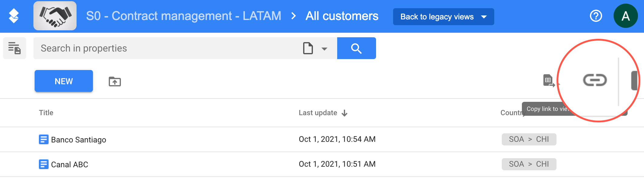Go to S0 - Contract management - LATAM breadcrumb
This screenshot has height=180, width=644.
pyautogui.click(x=184, y=16)
